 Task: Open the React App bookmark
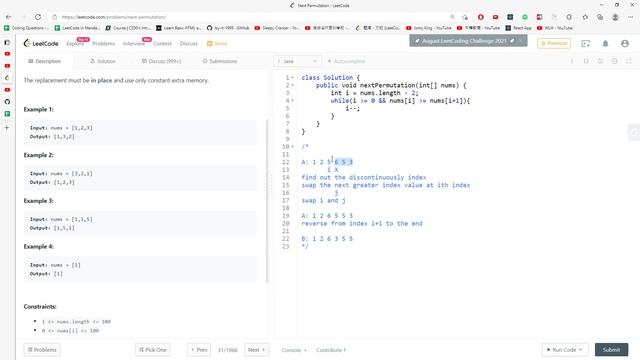coord(518,28)
